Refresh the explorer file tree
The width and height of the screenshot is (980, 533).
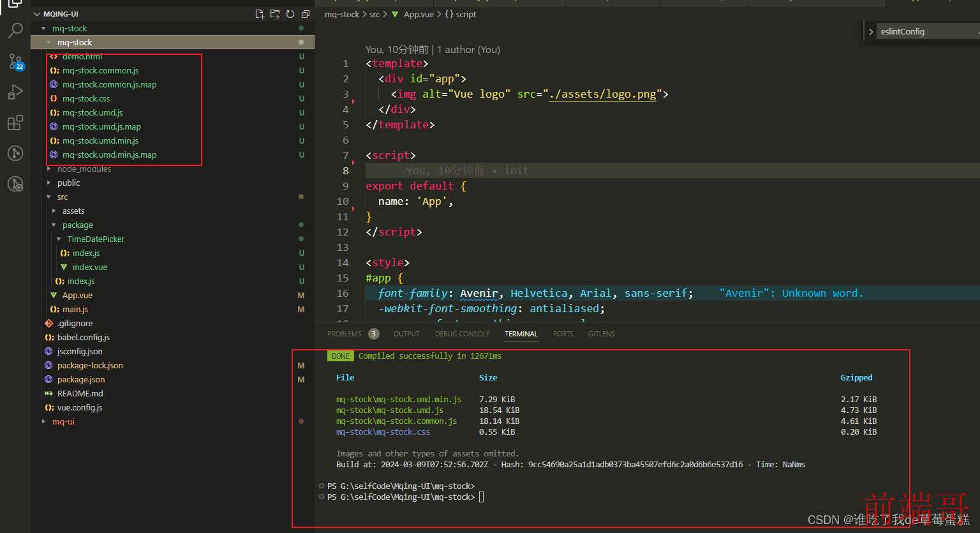coord(290,14)
